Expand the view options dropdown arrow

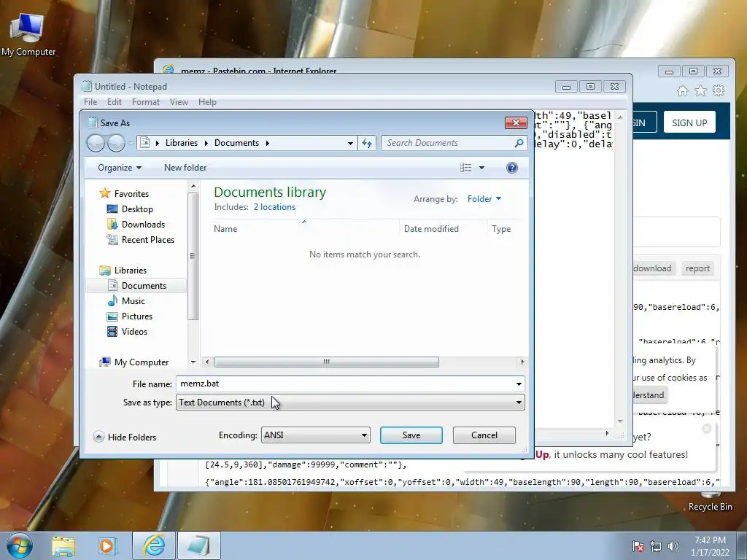(x=481, y=168)
